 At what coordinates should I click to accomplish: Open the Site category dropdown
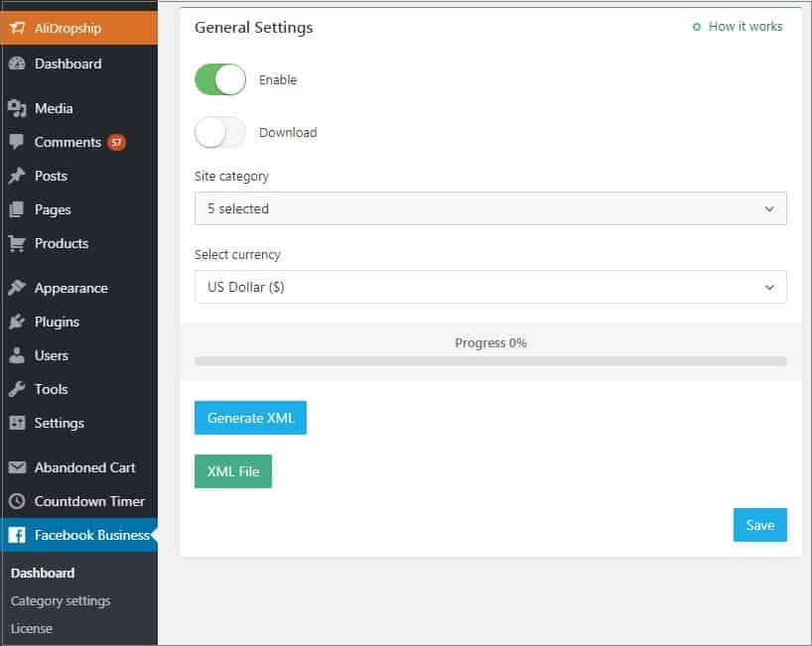[490, 208]
